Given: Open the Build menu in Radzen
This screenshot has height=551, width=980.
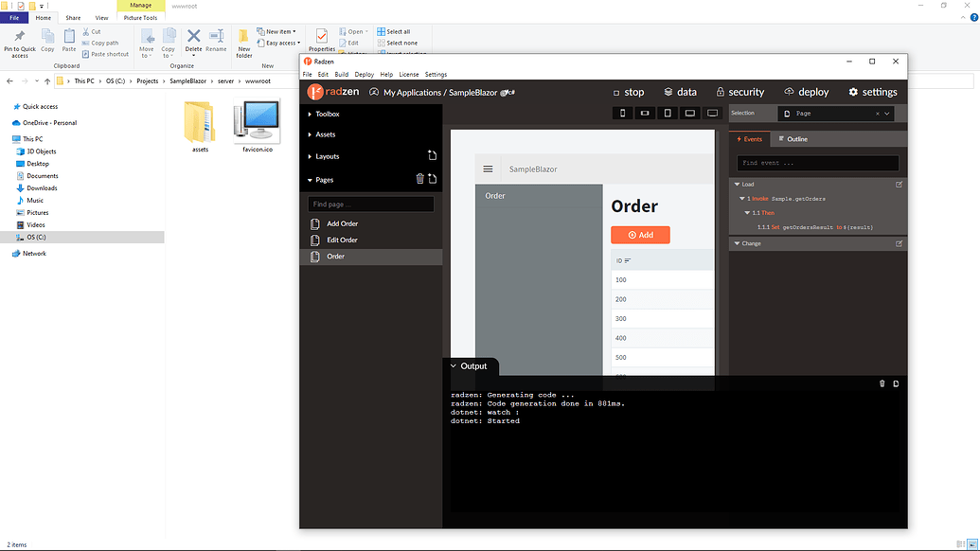Looking at the screenshot, I should 341,74.
